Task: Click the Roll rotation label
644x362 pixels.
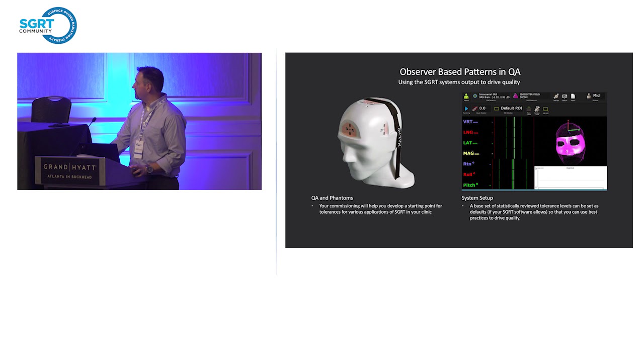Action: pos(469,174)
